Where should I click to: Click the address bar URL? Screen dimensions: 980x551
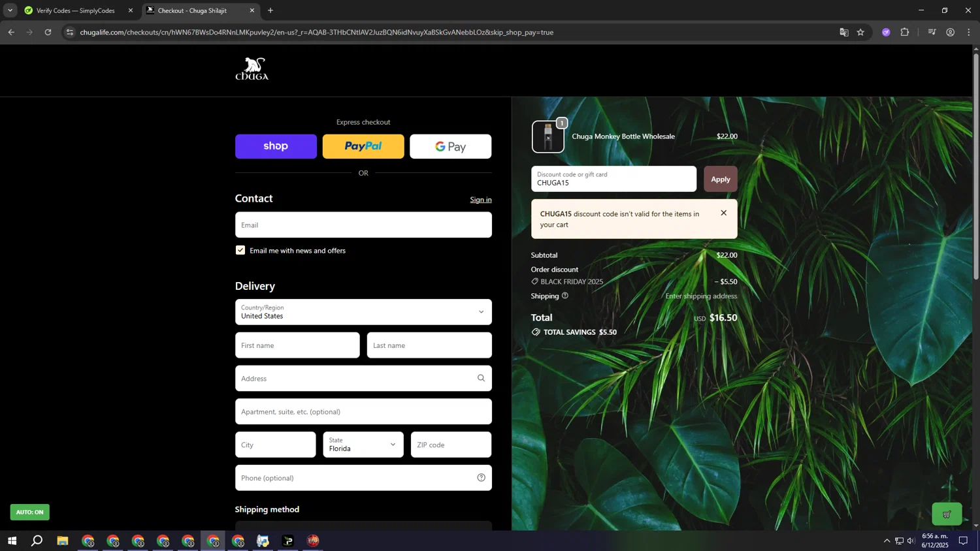tap(317, 32)
